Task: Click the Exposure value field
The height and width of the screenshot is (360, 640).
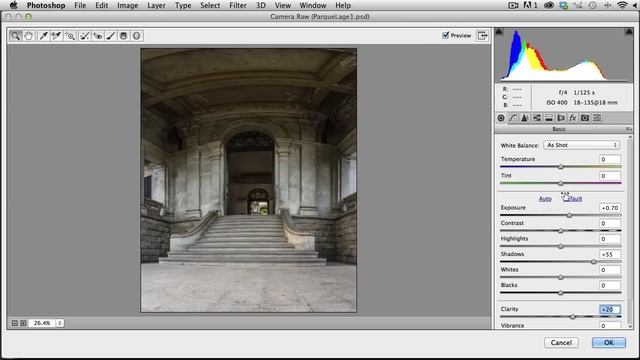Action: [x=610, y=208]
